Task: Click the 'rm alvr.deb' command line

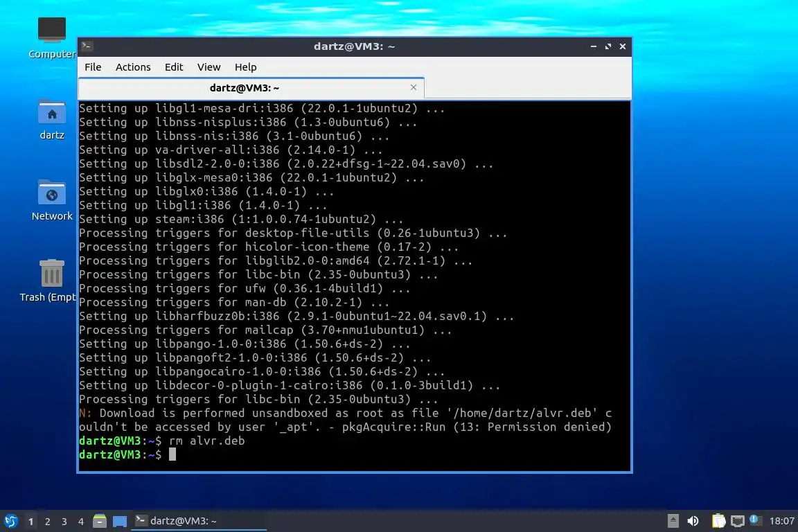Action: [x=162, y=441]
